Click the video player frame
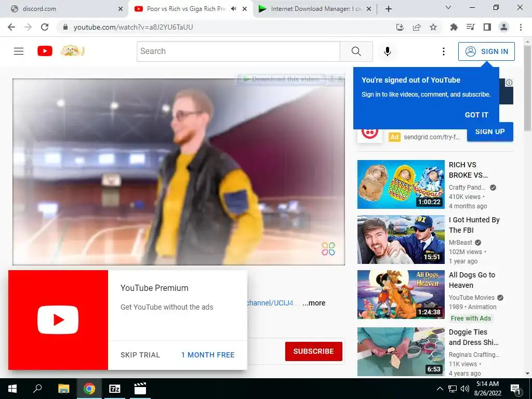 tap(179, 171)
